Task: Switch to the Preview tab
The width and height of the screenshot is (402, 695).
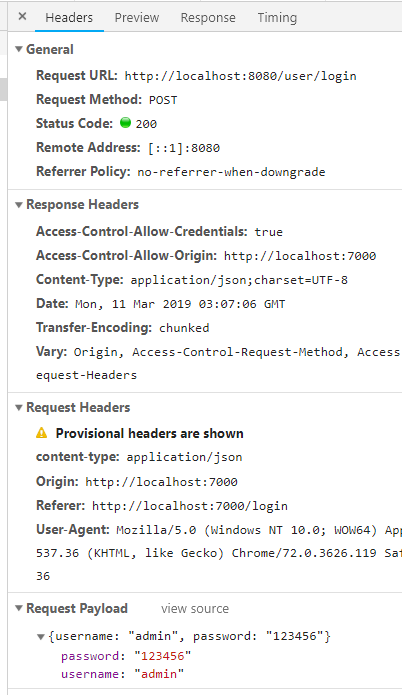Action: pos(137,17)
